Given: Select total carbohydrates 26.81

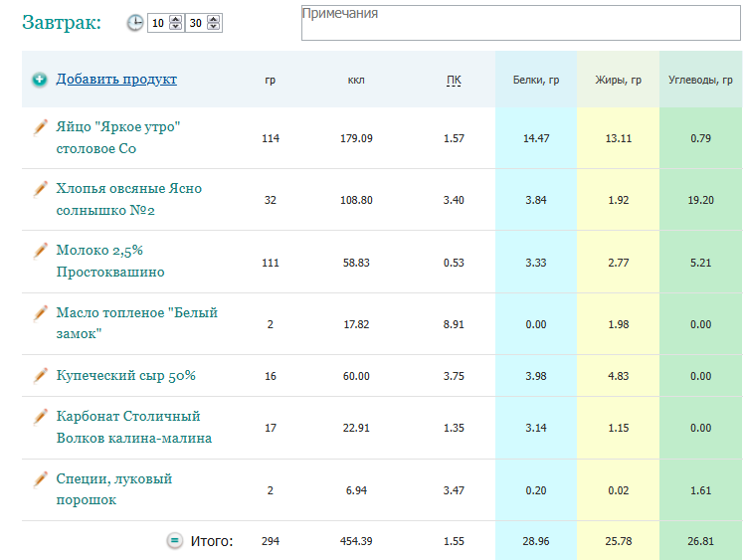Looking at the screenshot, I should pyautogui.click(x=701, y=541).
